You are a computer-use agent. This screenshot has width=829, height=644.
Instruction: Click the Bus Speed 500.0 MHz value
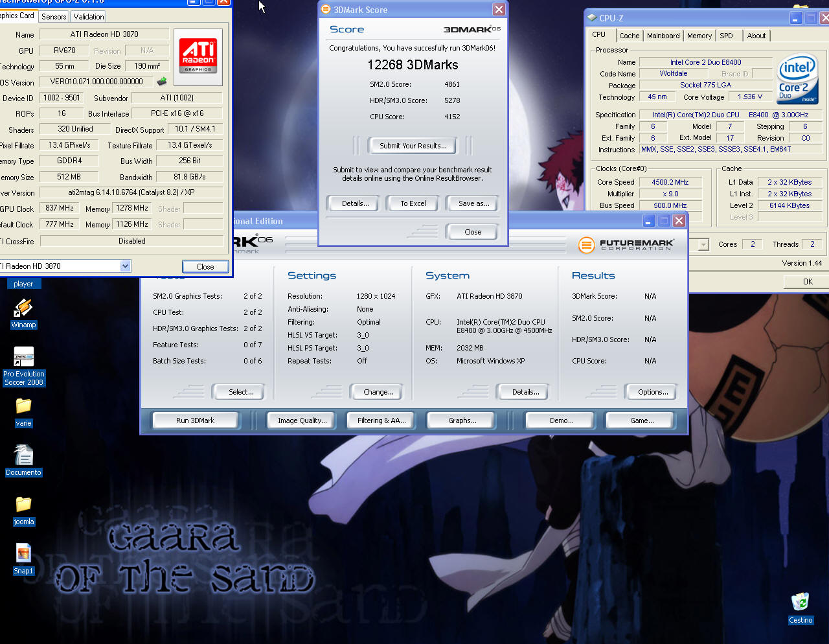coord(670,205)
